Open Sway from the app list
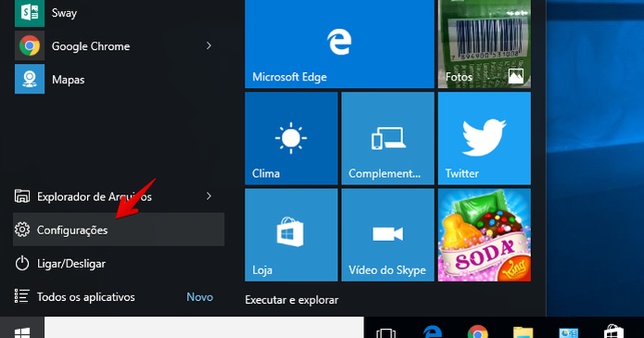Screen dimensions: 644x338 pos(119,13)
